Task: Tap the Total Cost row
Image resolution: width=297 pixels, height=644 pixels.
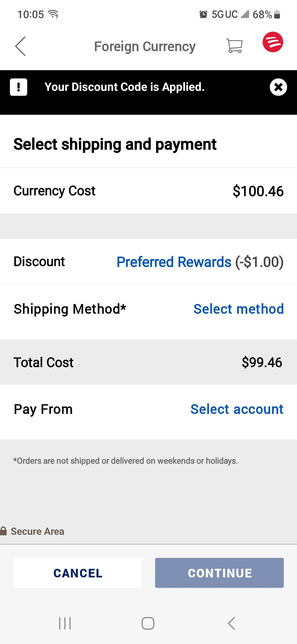Action: point(148,362)
